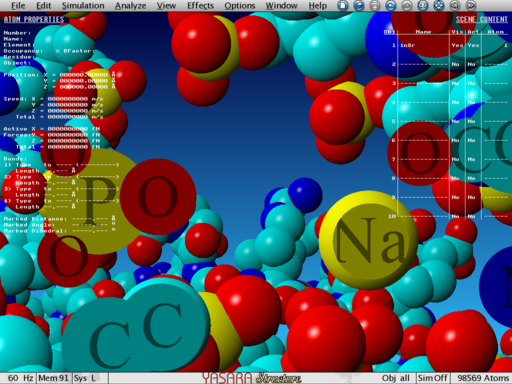512x384 pixels.
Task: Open the View menu
Action: (166, 6)
